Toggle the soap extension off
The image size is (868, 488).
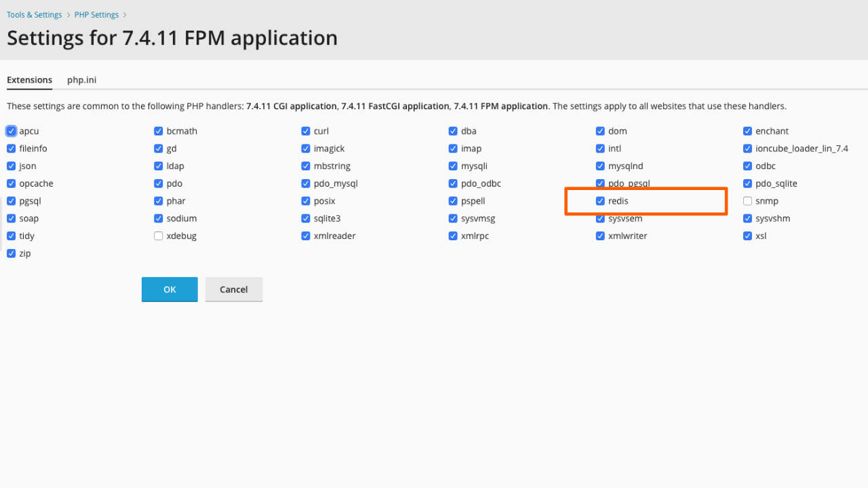11,218
